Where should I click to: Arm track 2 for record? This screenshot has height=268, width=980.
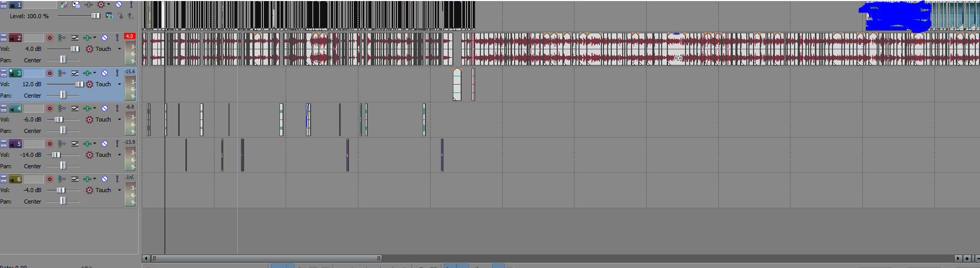pos(50,38)
